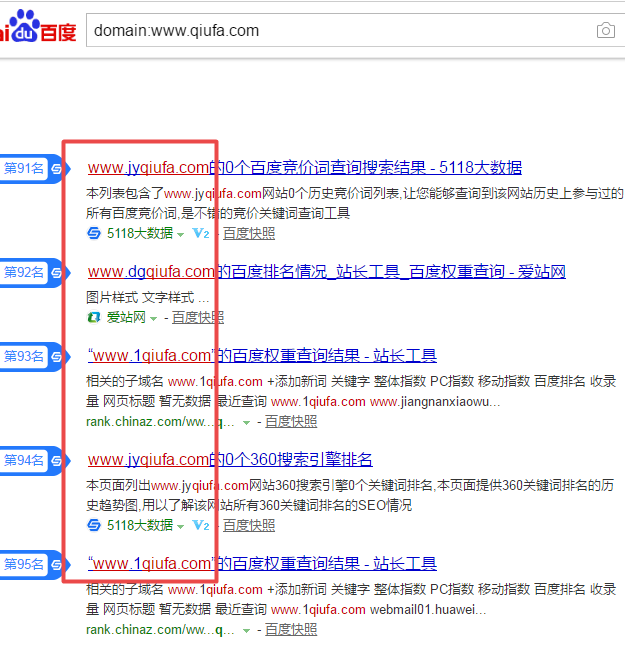Image resolution: width=625 pixels, height=645 pixels.
Task: Click snippet text '本列表包含了www.jyqiufa.com网站0个历史竞价词列表'
Action: click(x=243, y=193)
